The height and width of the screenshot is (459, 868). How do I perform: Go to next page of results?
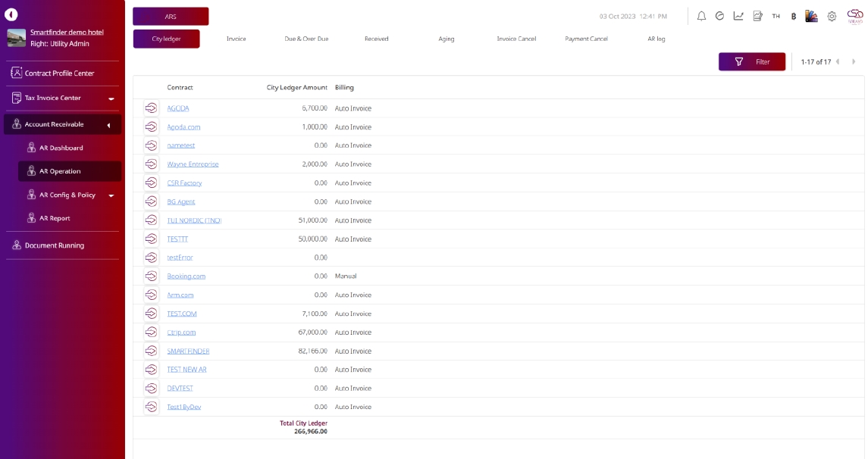(x=854, y=62)
